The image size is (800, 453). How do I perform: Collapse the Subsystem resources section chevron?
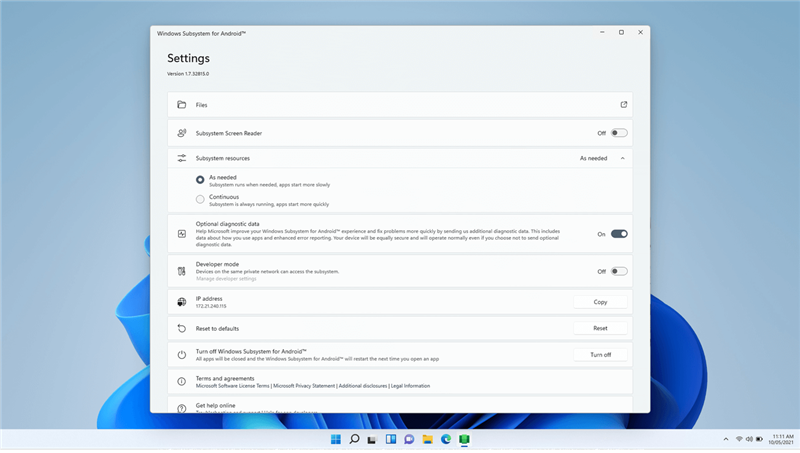(x=623, y=158)
